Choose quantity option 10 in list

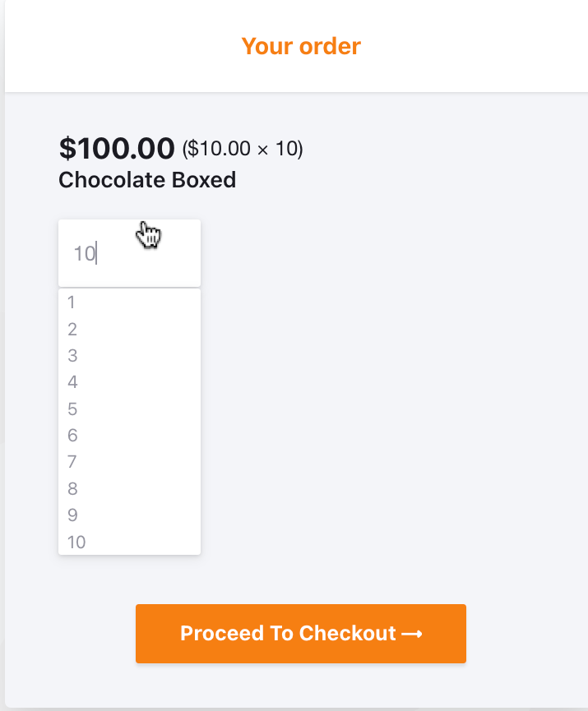tap(129, 542)
